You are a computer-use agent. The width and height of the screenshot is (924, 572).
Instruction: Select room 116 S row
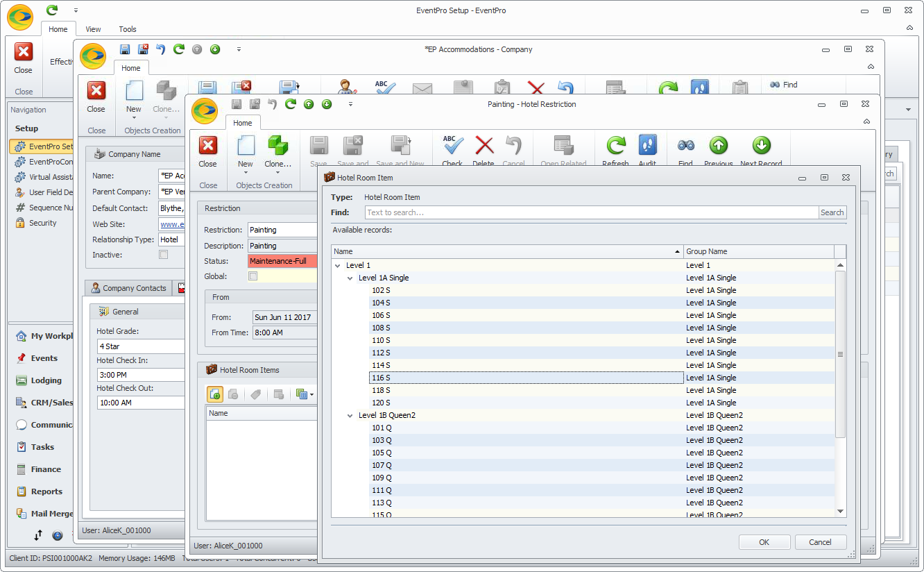583,378
